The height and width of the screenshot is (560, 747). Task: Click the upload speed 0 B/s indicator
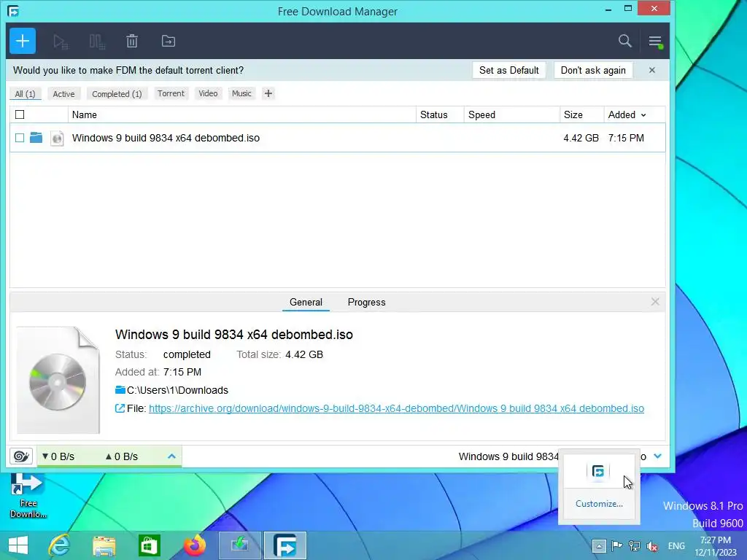click(x=122, y=456)
